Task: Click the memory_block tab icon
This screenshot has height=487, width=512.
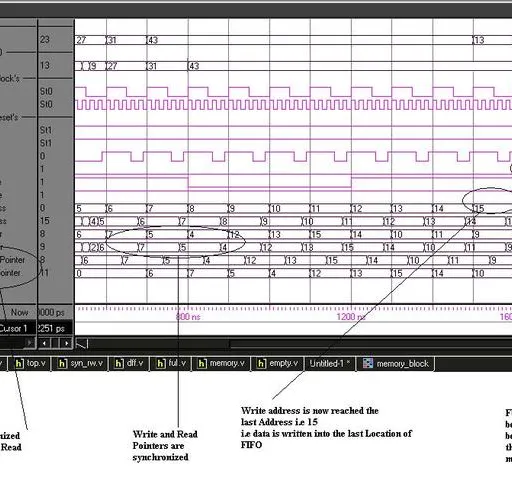Action: point(368,363)
